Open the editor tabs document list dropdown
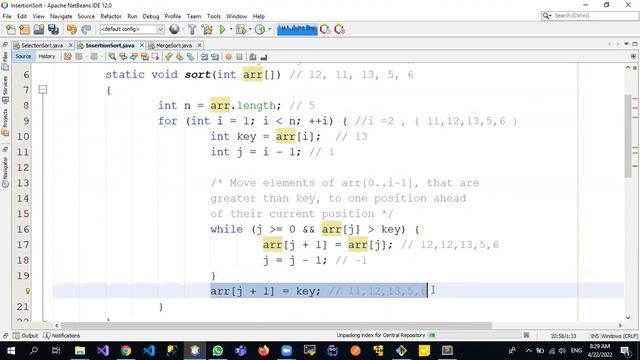 (626, 44)
